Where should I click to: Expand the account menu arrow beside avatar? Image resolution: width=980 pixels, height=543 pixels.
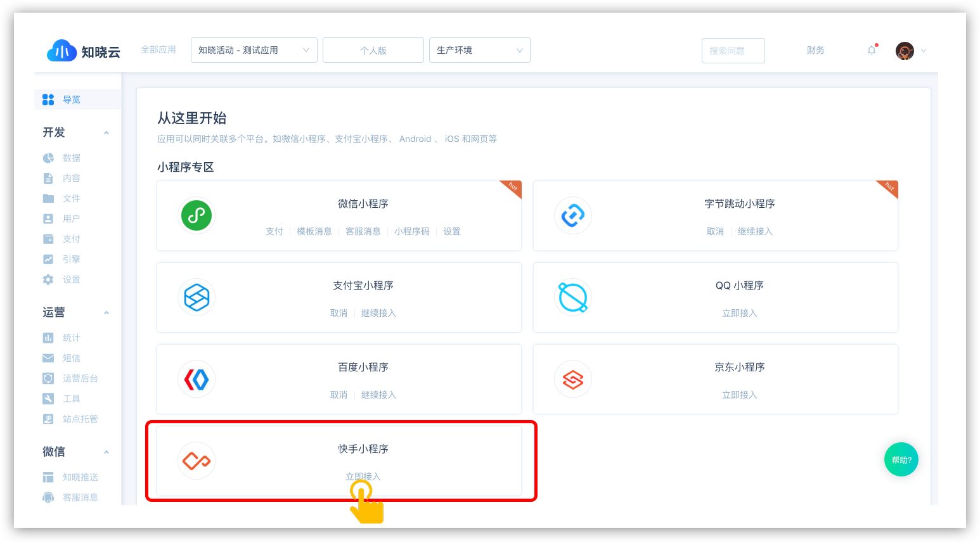pos(924,51)
